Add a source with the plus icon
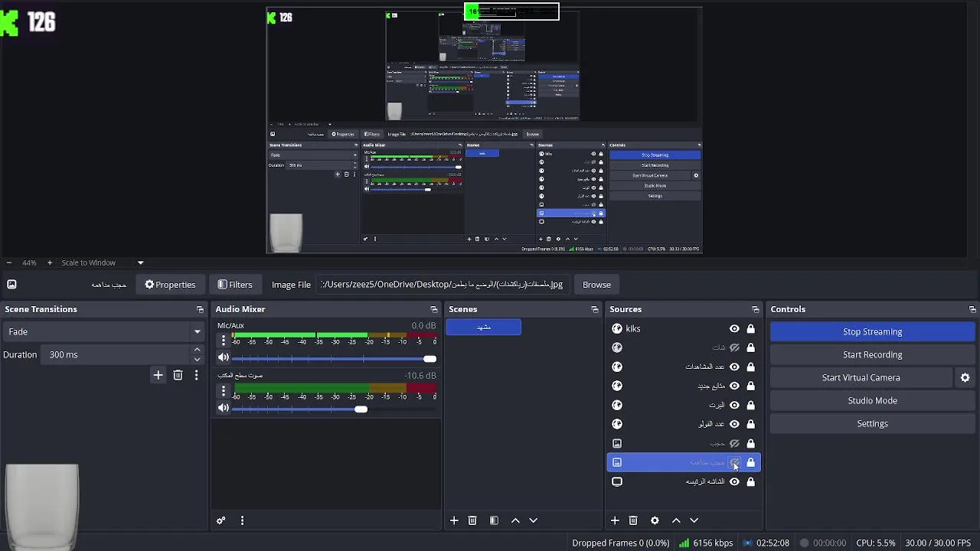 pyautogui.click(x=615, y=520)
